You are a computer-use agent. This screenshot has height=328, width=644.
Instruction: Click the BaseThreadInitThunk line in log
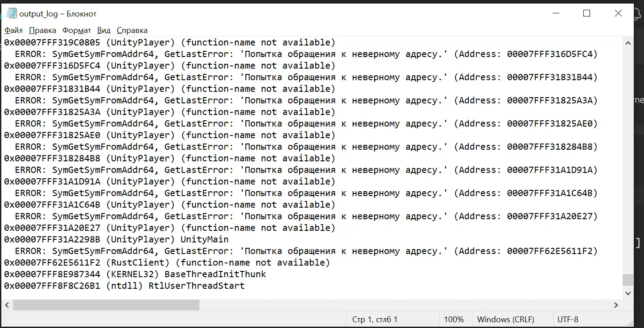pyautogui.click(x=135, y=274)
